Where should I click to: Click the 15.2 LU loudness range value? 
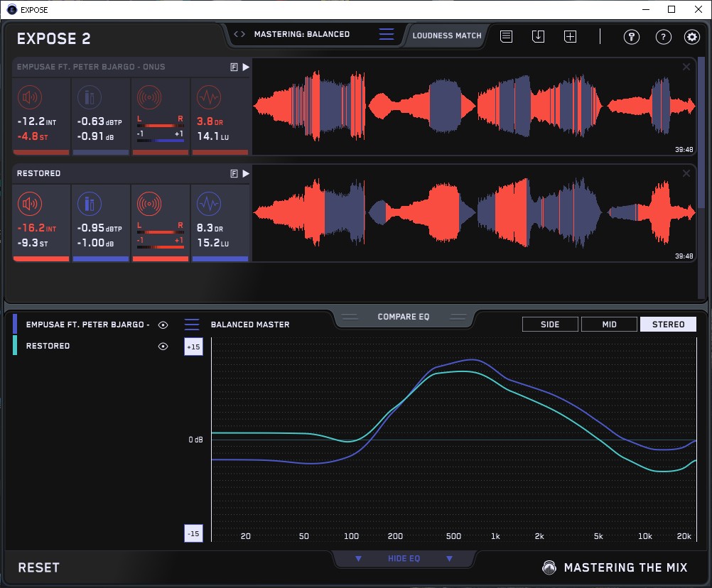click(x=213, y=243)
